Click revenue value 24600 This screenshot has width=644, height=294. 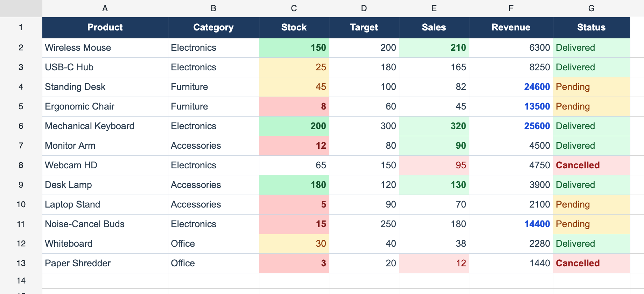pyautogui.click(x=511, y=87)
